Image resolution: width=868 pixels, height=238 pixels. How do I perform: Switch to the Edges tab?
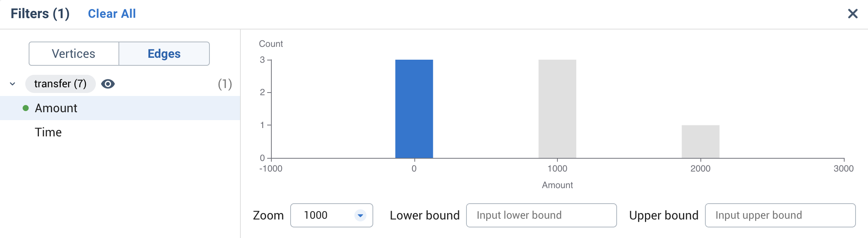click(x=164, y=53)
